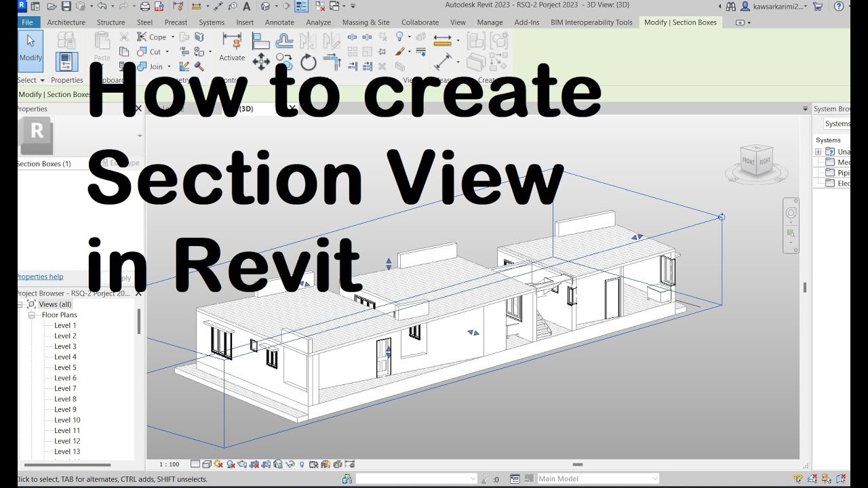
Task: Toggle Temporary Hide/Isolate glasses icon
Action: pyautogui.click(x=290, y=464)
